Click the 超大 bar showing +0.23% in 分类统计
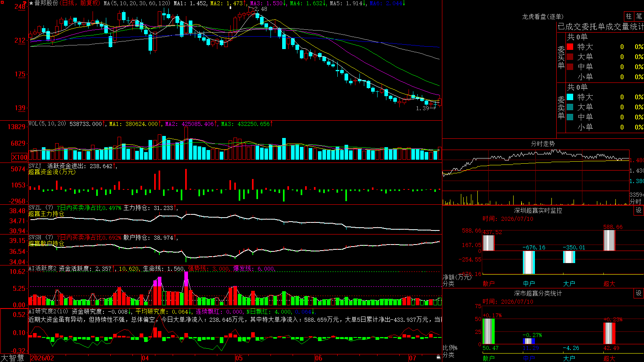The width and height of the screenshot is (644, 362). [x=609, y=333]
